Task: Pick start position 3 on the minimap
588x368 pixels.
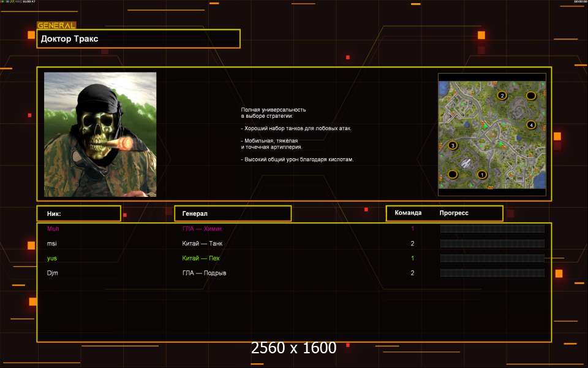Action: click(x=453, y=145)
